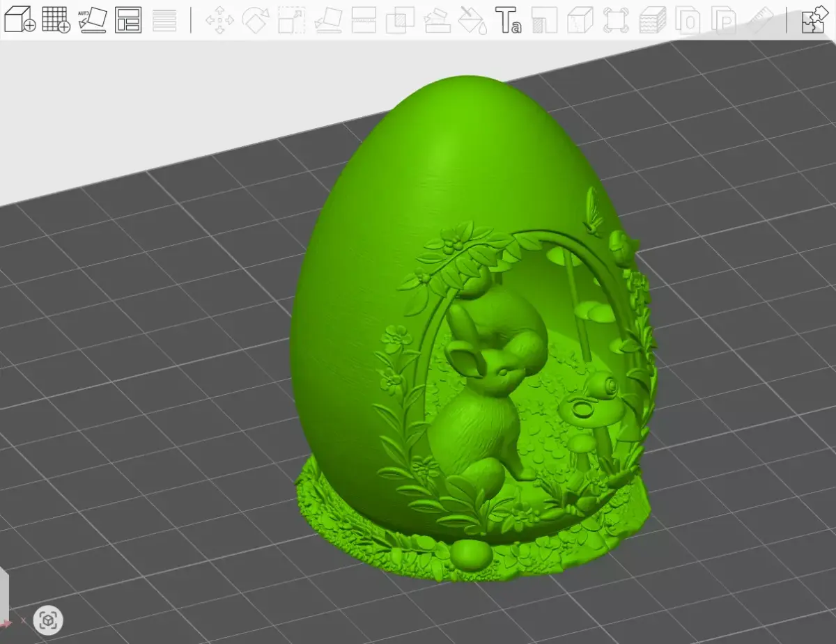Viewport: 836px width, 644px height.
Task: Click the hatched corner shape tool icon
Action: point(545,20)
